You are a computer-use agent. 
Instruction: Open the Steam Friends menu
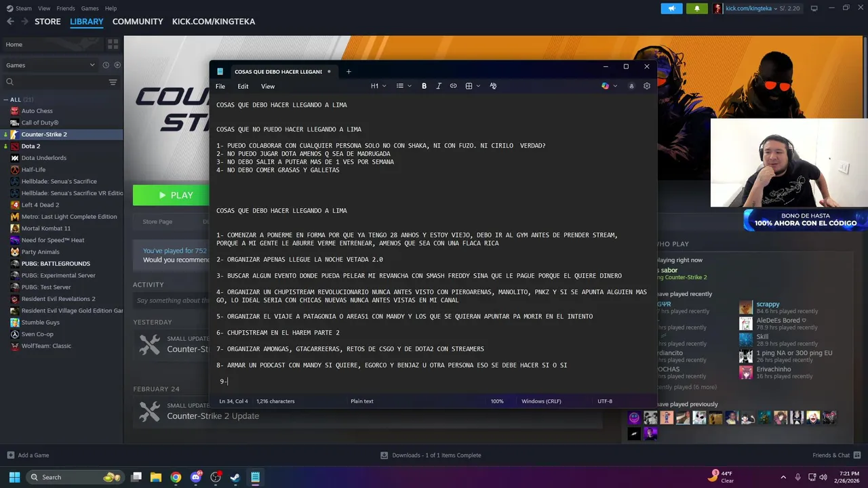tap(66, 8)
